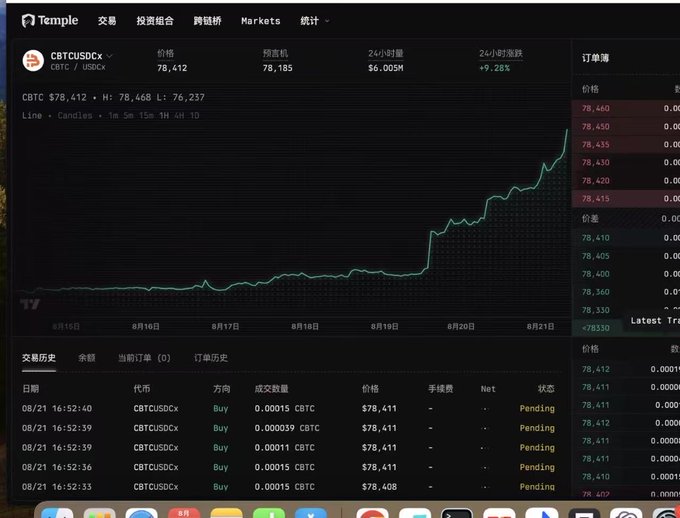The height and width of the screenshot is (518, 680).
Task: Select ask price 78,450 in order book
Action: coord(595,127)
